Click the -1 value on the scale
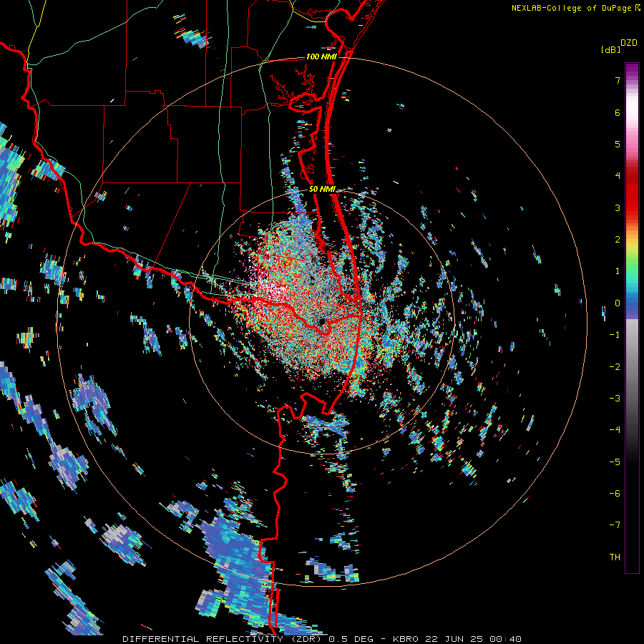Screen dimensions: 644x644 615,335
